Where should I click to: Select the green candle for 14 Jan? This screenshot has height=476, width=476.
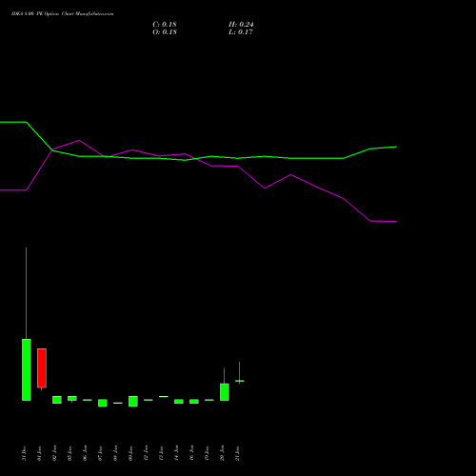pos(179,402)
